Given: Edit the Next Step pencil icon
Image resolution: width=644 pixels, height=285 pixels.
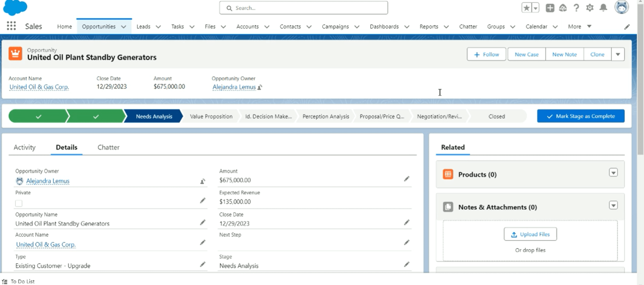Looking at the screenshot, I should pos(406,242).
